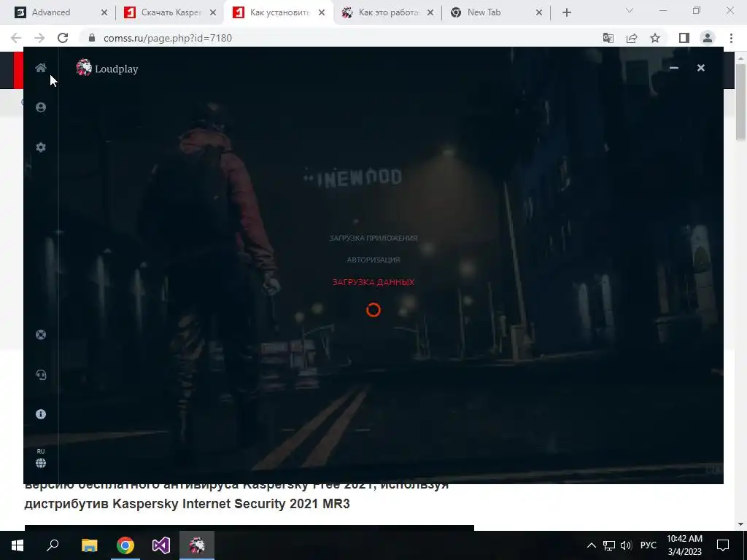
Task: Bookmark this page star
Action: tap(655, 38)
